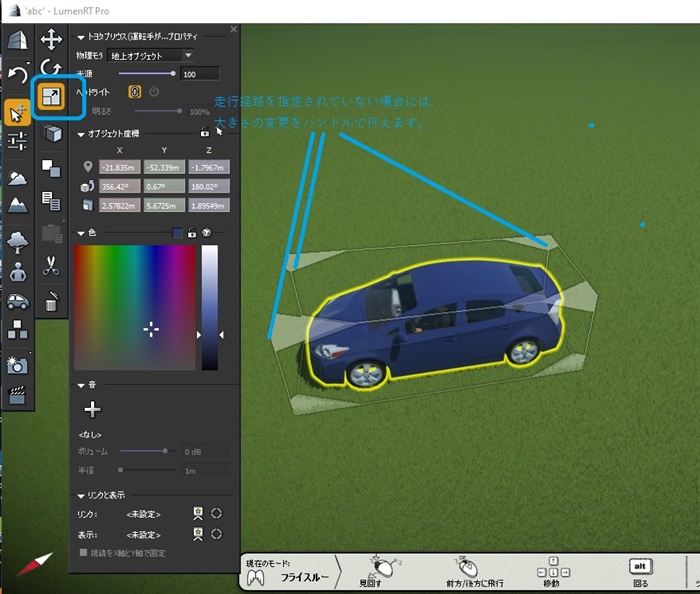Viewport: 700px width, 594px height.
Task: Open the terrain mountain icon
Action: pyautogui.click(x=17, y=205)
